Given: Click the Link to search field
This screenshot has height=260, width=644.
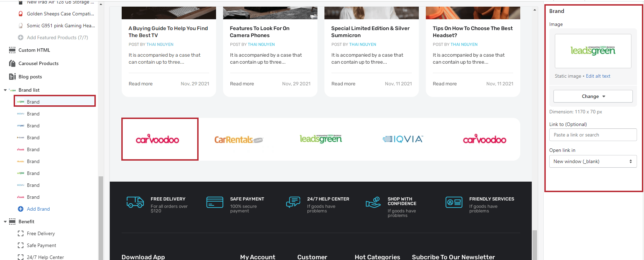Looking at the screenshot, I should 593,135.
